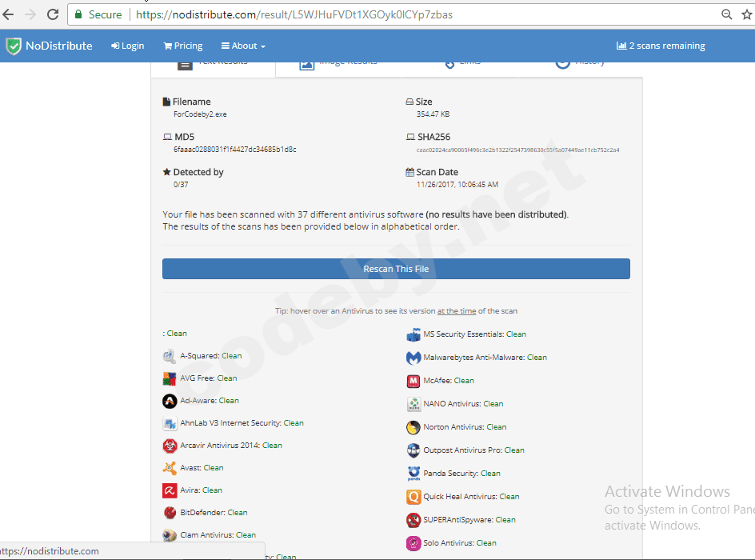
Task: Open the About dropdown menu
Action: point(243,46)
